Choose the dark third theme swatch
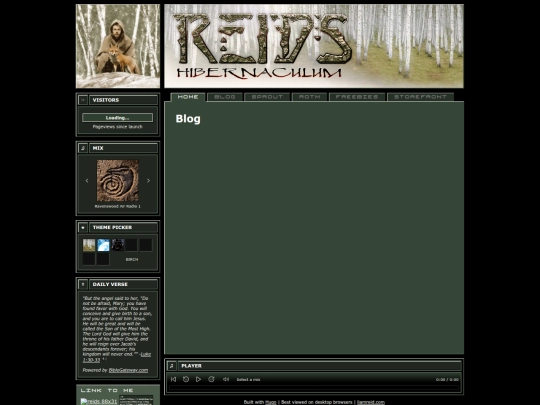Image resolution: width=540 pixels, height=405 pixels. pyautogui.click(x=117, y=245)
